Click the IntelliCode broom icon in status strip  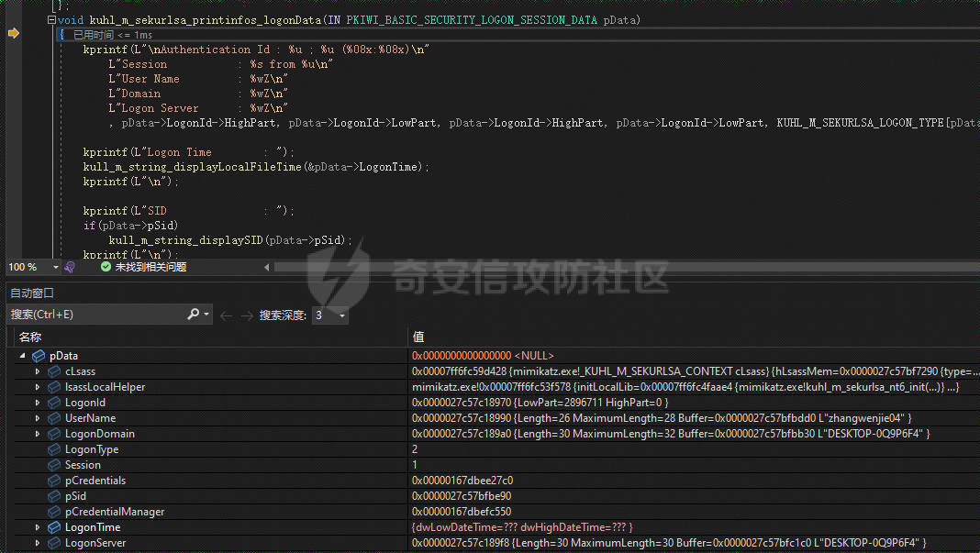click(70, 268)
